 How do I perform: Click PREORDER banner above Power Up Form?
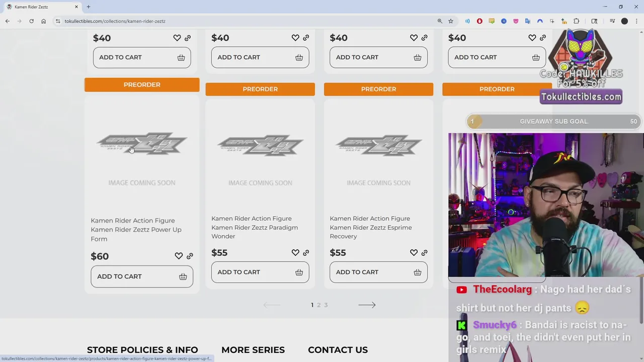click(x=142, y=84)
